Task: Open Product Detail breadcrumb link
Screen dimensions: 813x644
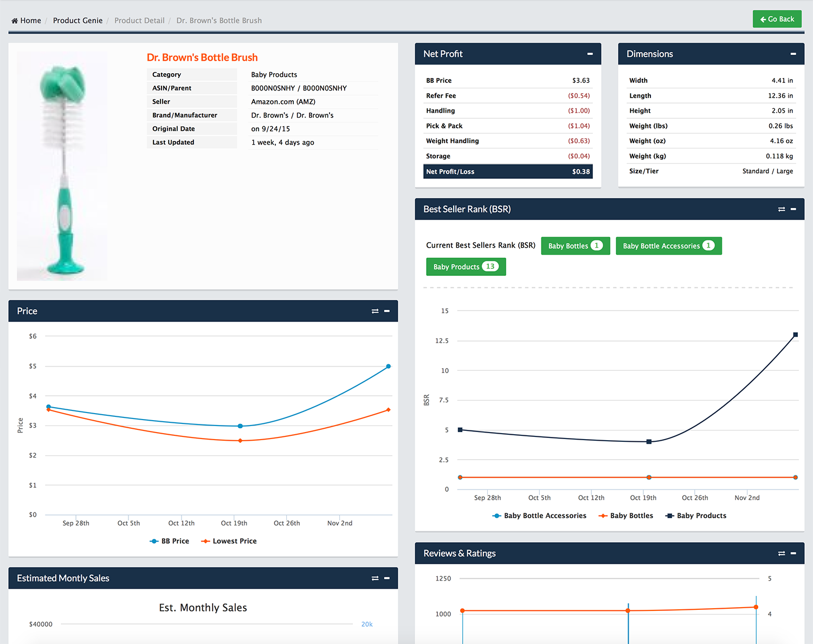Action: tap(139, 21)
